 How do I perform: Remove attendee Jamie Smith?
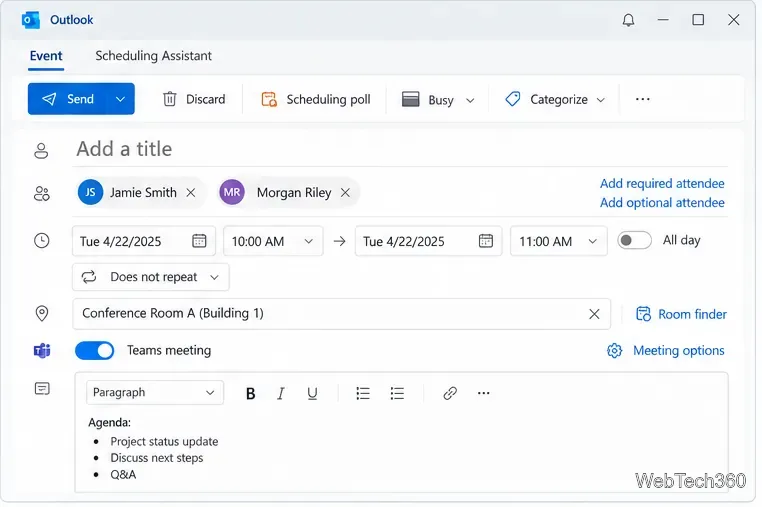[x=191, y=193]
